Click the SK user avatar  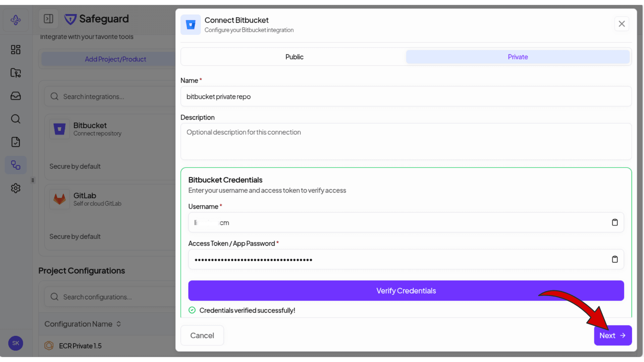click(15, 343)
